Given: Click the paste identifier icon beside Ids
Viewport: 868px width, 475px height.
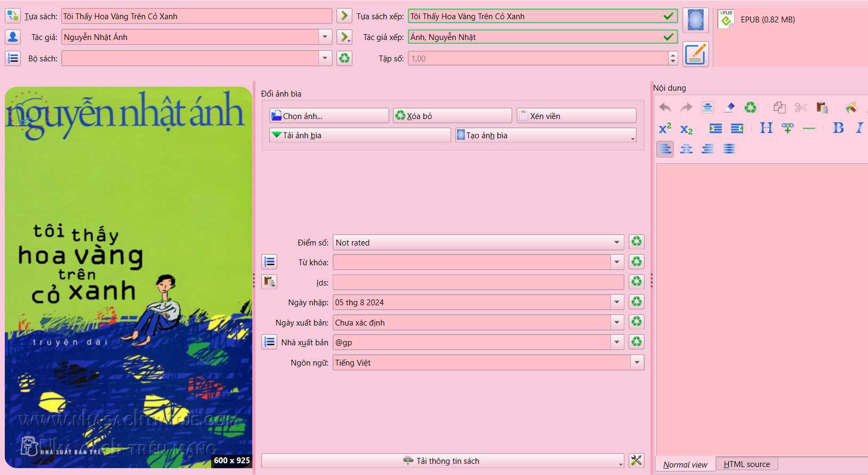Looking at the screenshot, I should click(x=269, y=282).
